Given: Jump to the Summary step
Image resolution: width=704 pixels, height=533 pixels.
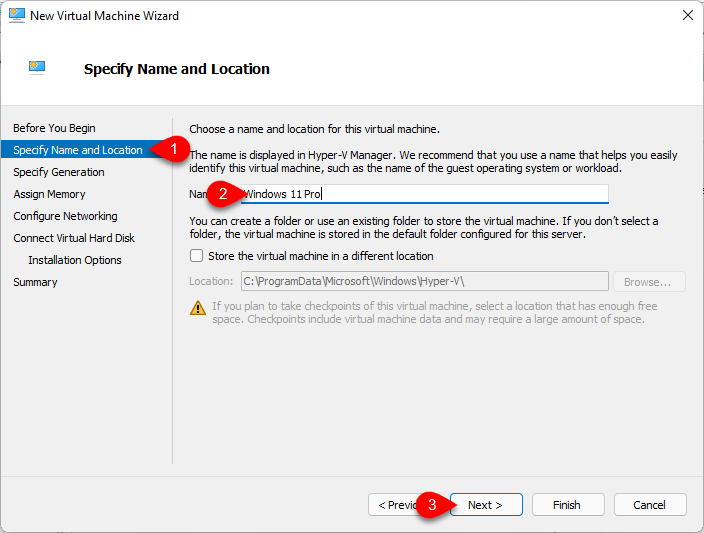Looking at the screenshot, I should pyautogui.click(x=35, y=282).
